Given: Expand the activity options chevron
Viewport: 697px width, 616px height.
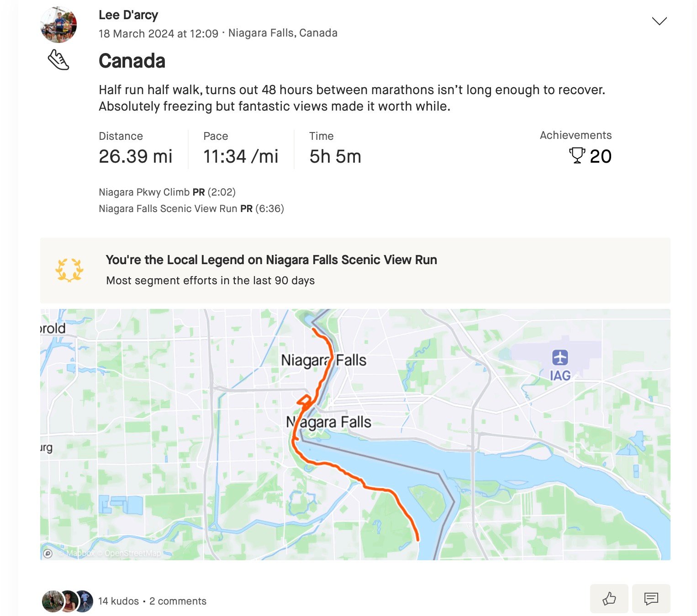Looking at the screenshot, I should [x=659, y=21].
